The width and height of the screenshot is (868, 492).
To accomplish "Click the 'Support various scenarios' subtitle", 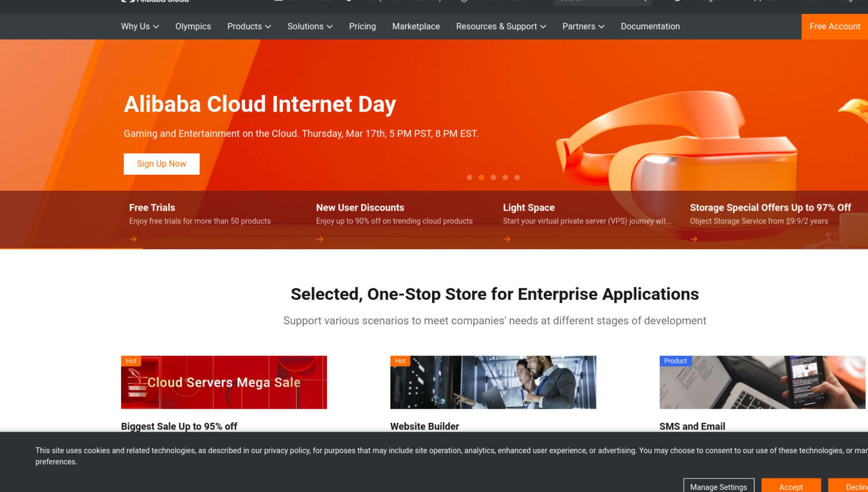I will click(495, 321).
